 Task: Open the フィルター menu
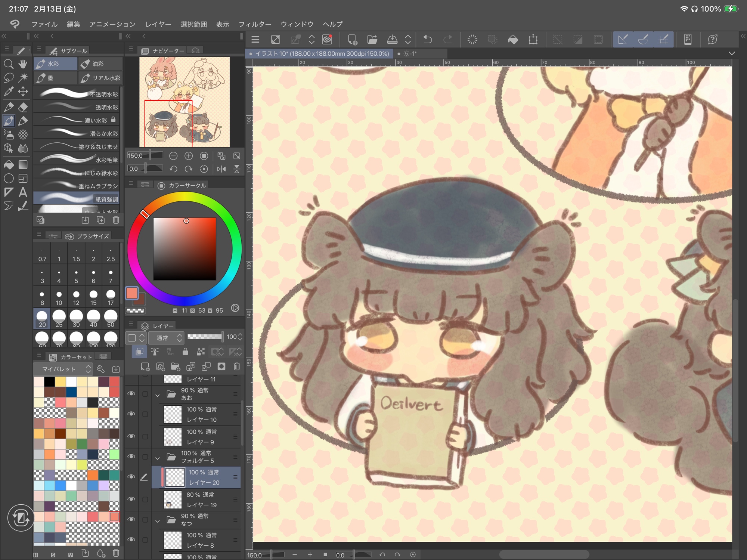click(255, 24)
